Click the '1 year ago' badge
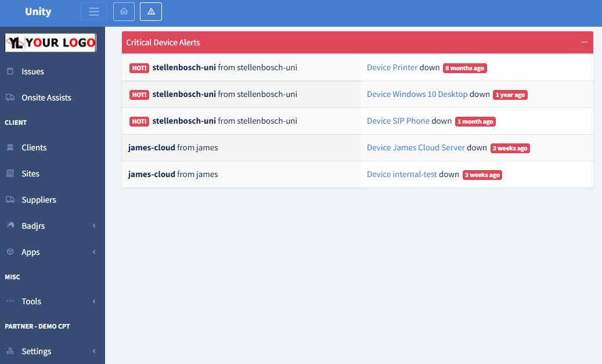 point(510,95)
